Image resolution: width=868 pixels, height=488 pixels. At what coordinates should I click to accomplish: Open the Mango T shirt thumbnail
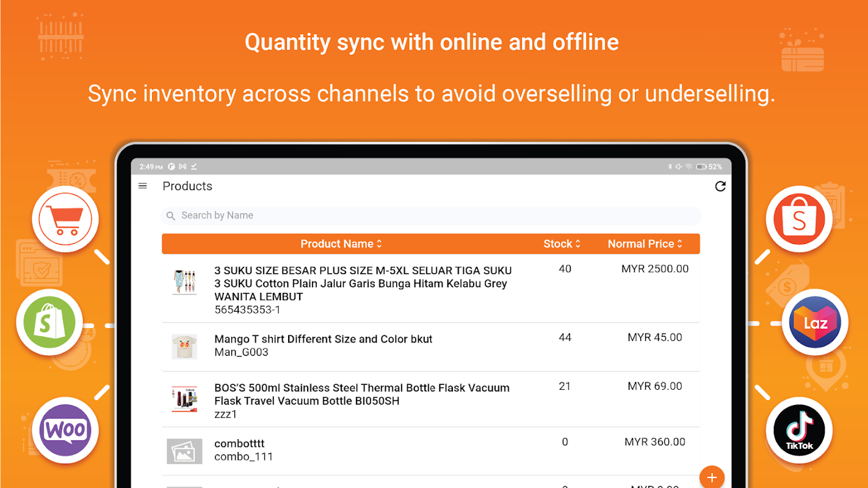coord(184,346)
